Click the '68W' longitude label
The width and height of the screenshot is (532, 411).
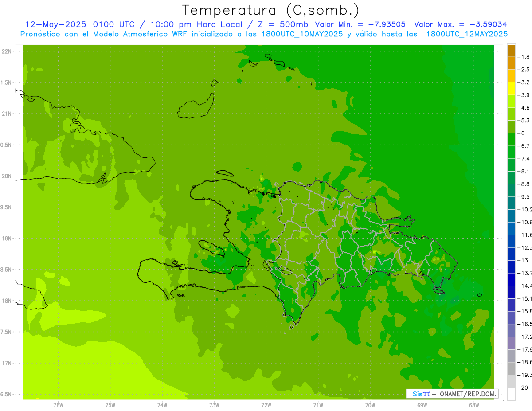click(474, 405)
